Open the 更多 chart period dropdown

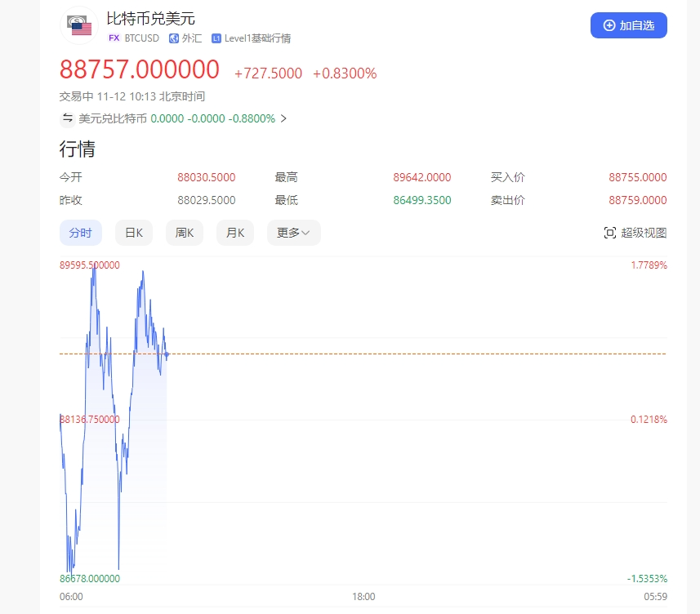(x=292, y=233)
